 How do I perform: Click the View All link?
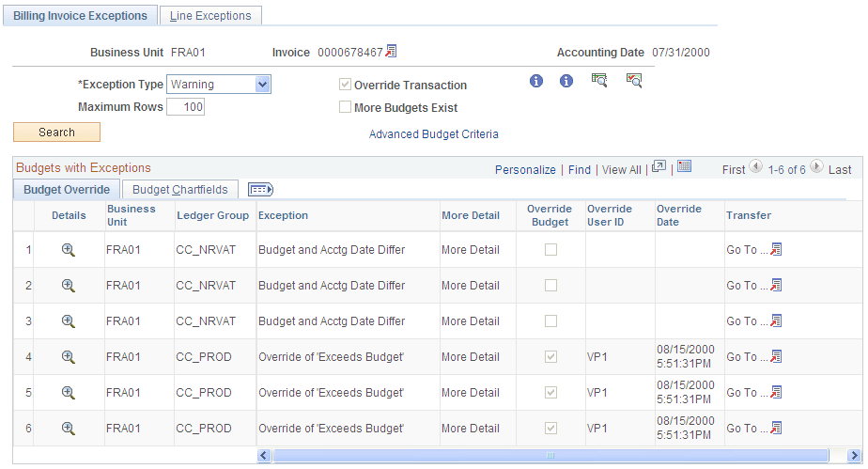[x=622, y=170]
